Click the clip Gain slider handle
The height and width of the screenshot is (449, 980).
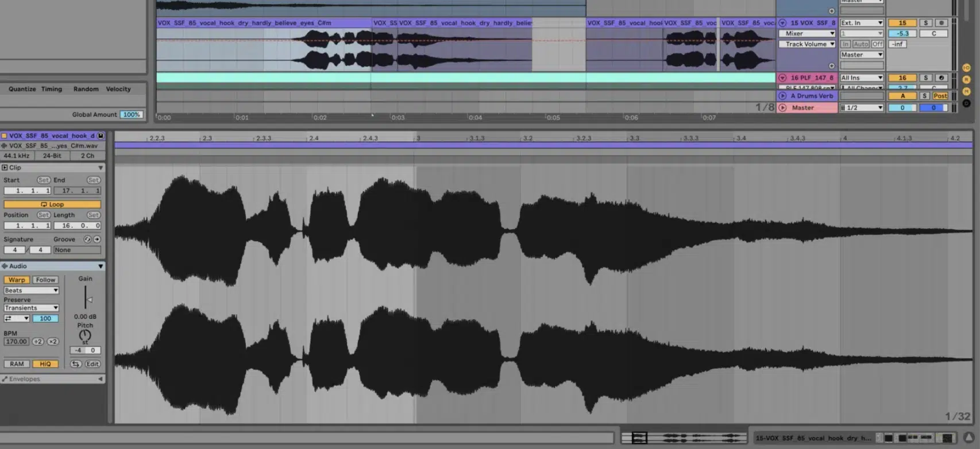(90, 300)
